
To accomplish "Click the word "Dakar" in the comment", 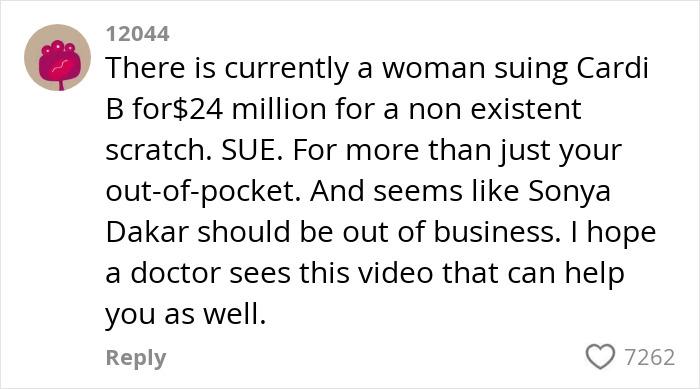I will click(x=147, y=233).
